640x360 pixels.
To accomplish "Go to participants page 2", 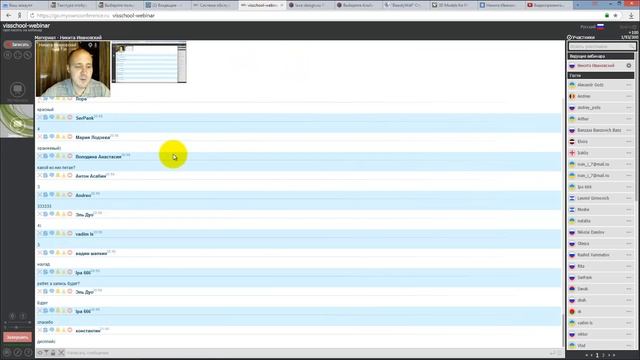I will [603, 356].
